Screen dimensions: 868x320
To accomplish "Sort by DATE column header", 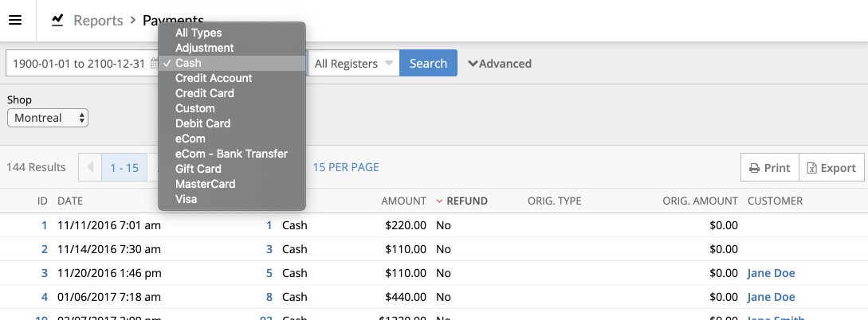I will [70, 201].
